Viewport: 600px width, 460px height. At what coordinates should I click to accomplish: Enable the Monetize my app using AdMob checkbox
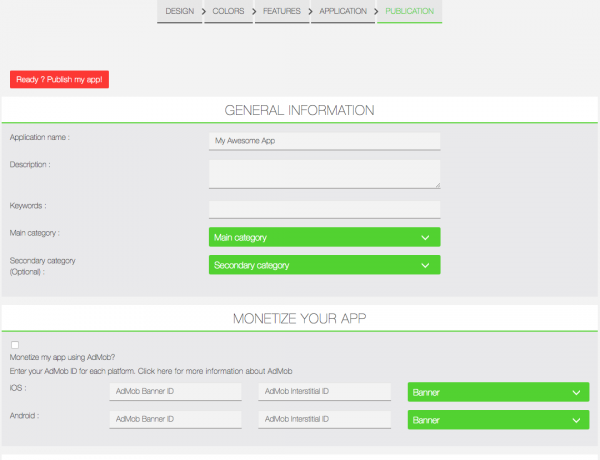(x=15, y=345)
